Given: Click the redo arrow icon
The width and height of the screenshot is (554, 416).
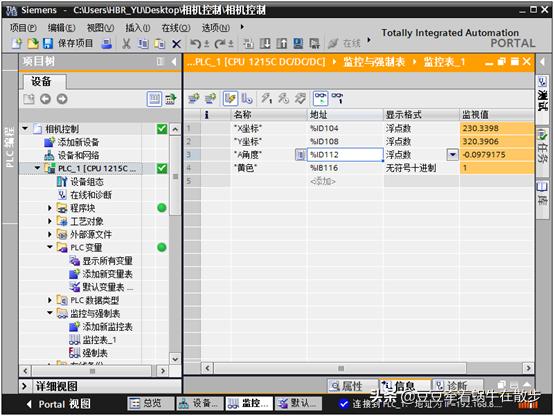Looking at the screenshot, I should tap(220, 44).
